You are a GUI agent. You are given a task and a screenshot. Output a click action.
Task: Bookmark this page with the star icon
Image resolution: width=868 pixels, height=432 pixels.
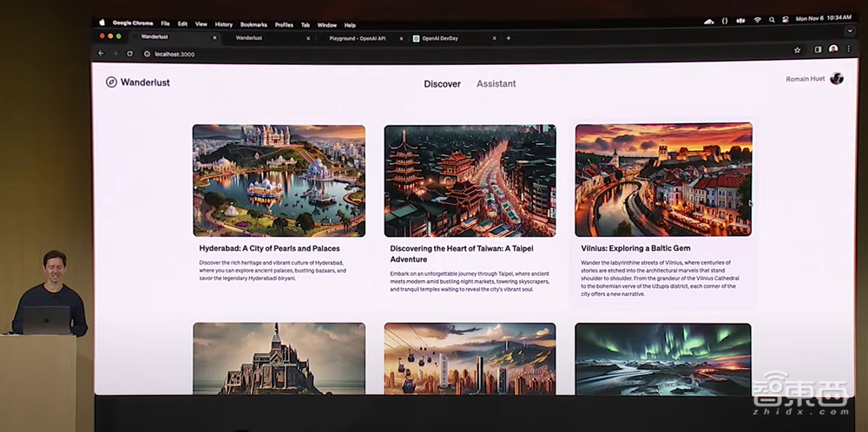tap(797, 50)
